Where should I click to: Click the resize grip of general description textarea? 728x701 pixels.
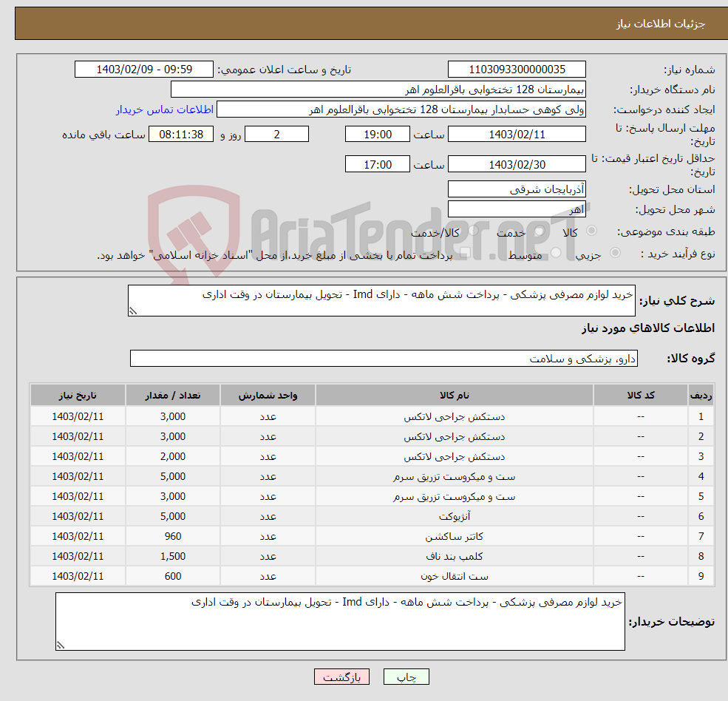[x=133, y=311]
